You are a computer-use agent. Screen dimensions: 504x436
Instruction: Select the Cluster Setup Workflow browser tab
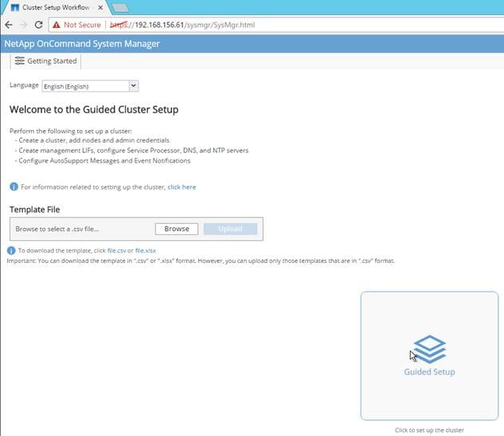click(55, 7)
